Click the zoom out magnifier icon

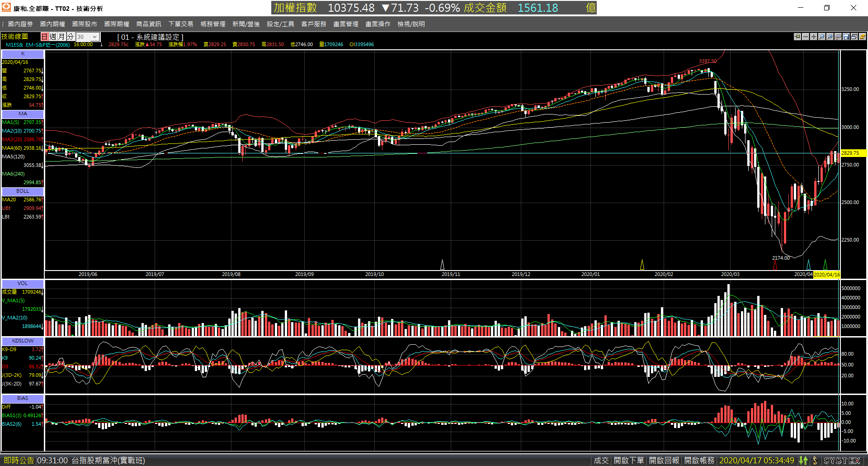click(822, 37)
